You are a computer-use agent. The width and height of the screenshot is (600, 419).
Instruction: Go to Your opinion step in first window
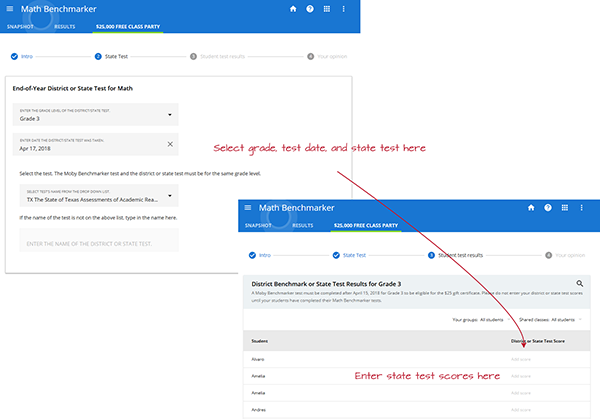click(327, 56)
